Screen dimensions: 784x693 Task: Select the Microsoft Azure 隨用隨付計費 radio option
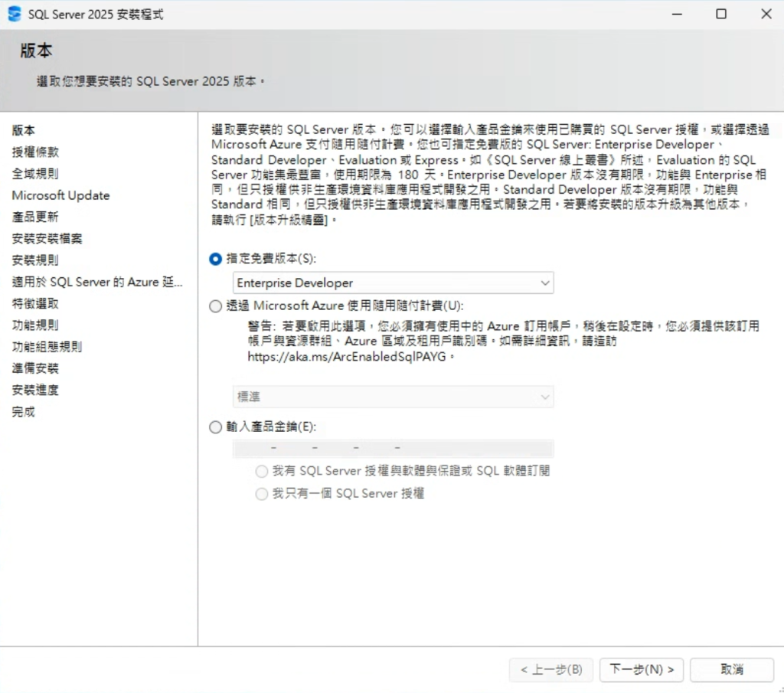215,306
